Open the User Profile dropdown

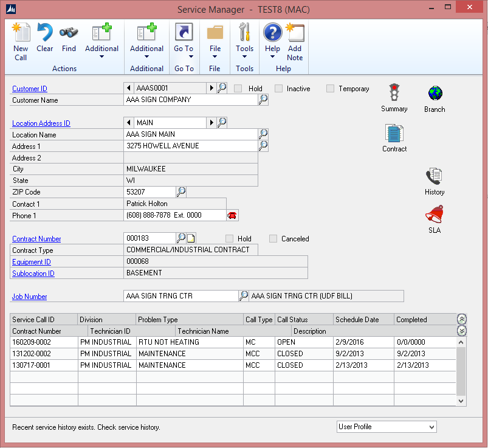point(387,427)
